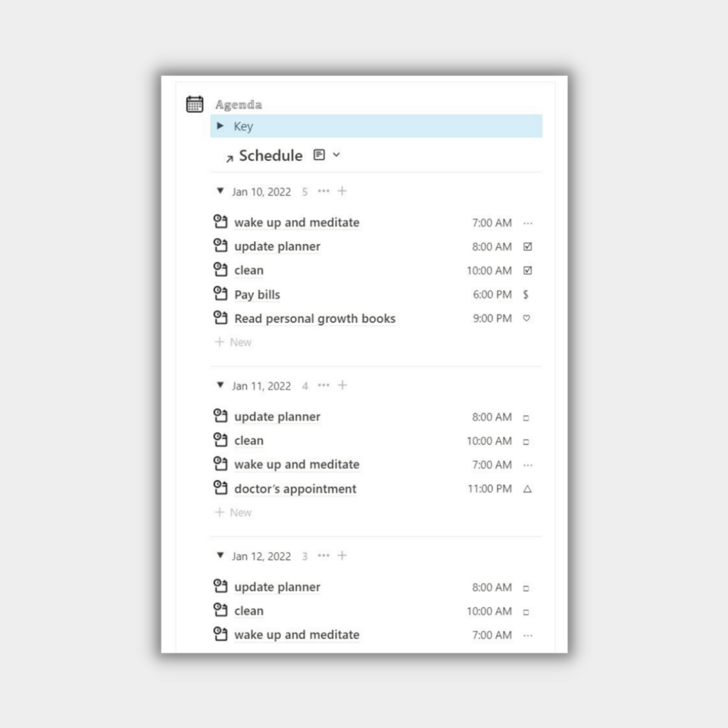Click 9:00 PM time on Read personal growth books
This screenshot has height=728, width=728.
coord(492,319)
